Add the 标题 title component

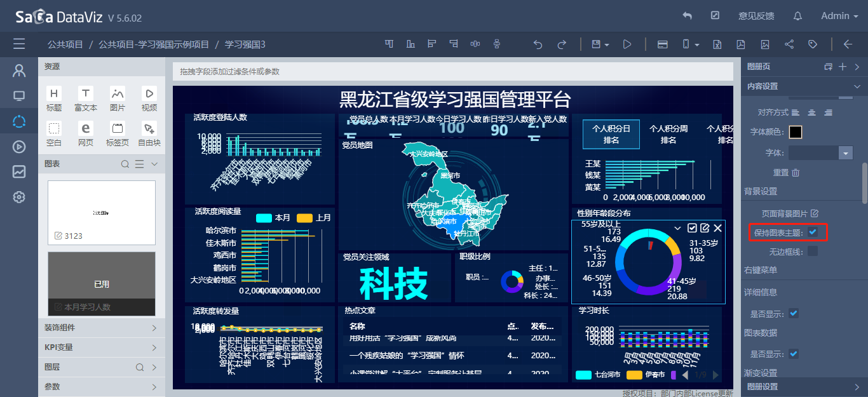pos(54,98)
